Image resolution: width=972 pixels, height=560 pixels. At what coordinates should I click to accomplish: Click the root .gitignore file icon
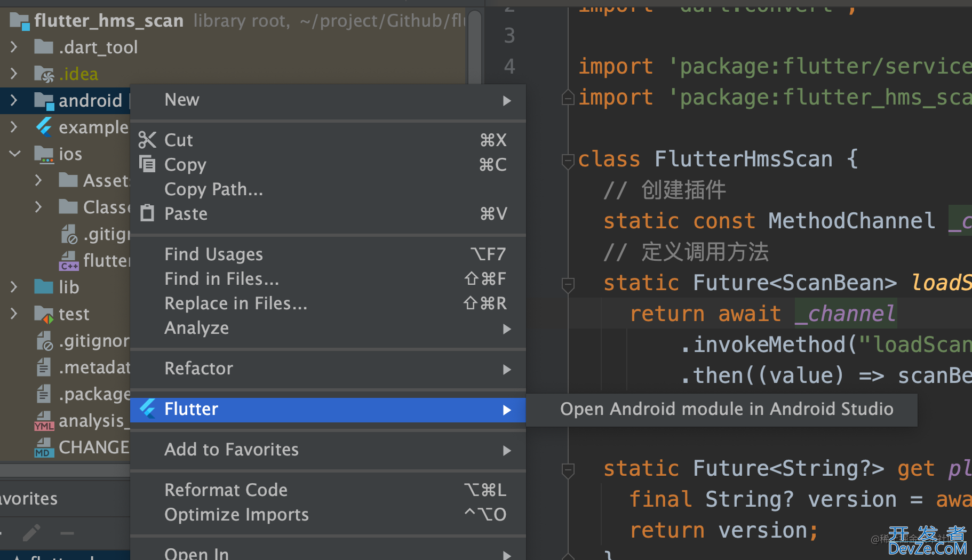click(x=44, y=341)
